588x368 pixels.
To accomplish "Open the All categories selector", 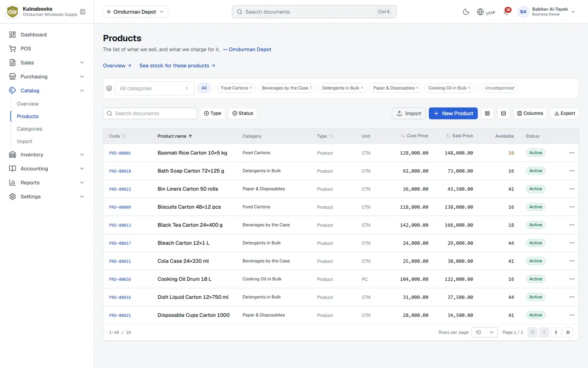I will tap(154, 88).
